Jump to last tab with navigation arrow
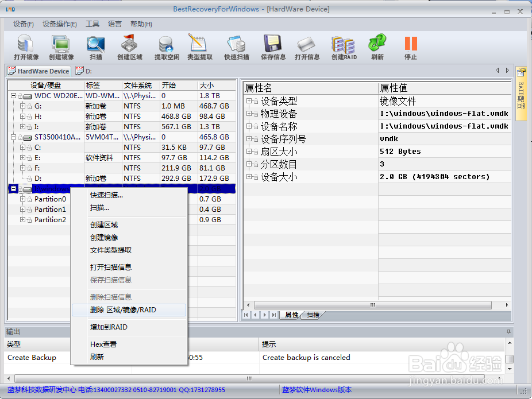This screenshot has height=399, width=532. pos(274,315)
